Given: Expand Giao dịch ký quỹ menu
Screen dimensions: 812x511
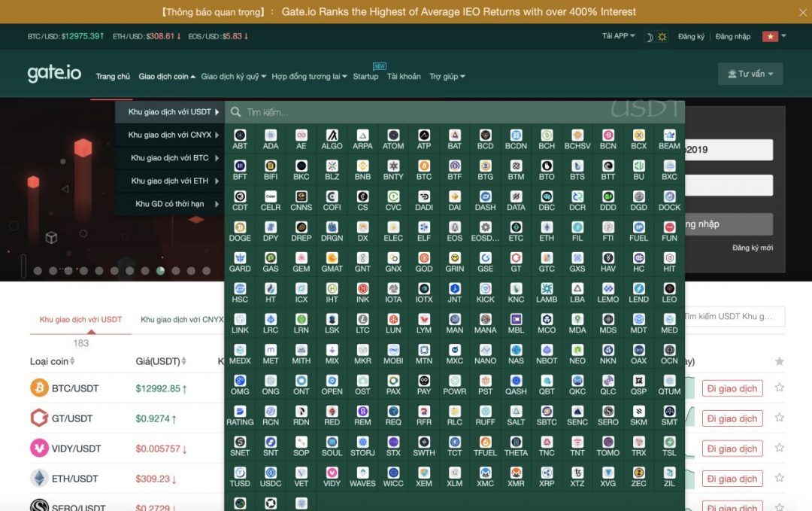Looking at the screenshot, I should [x=234, y=77].
